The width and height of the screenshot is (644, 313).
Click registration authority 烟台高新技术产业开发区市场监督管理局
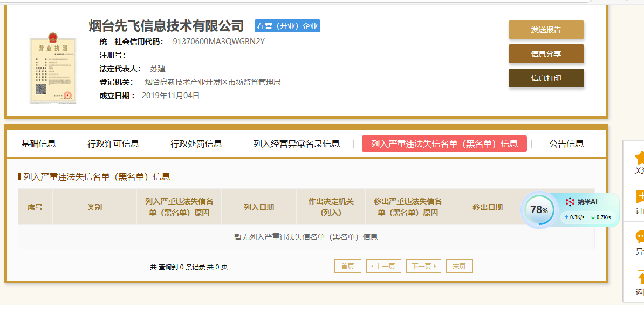tap(213, 82)
